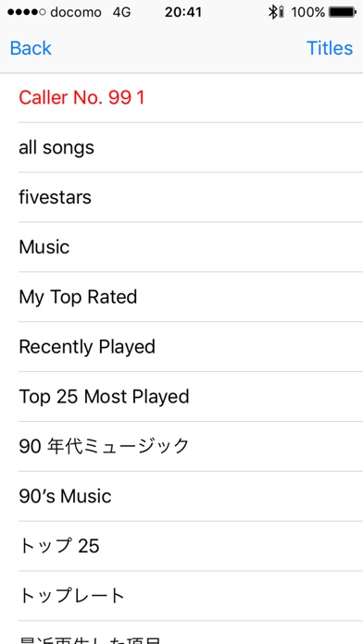Choose the Music playlist

tap(181, 247)
